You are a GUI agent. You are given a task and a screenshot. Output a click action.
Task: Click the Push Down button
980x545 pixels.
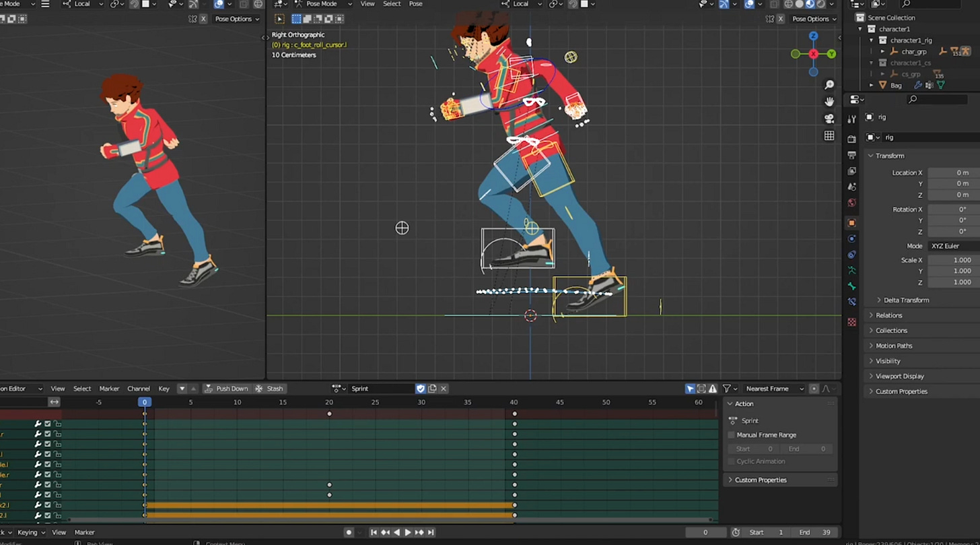226,389
